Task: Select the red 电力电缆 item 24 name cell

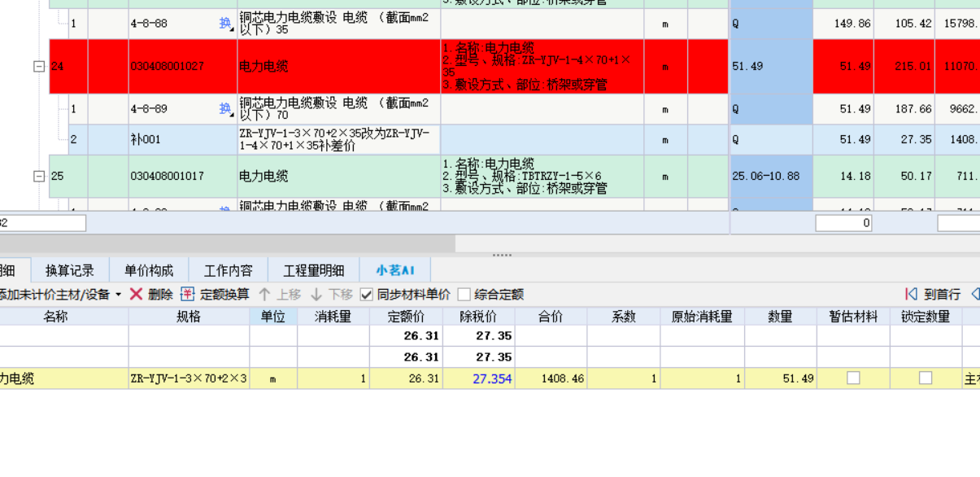Action: coord(338,66)
